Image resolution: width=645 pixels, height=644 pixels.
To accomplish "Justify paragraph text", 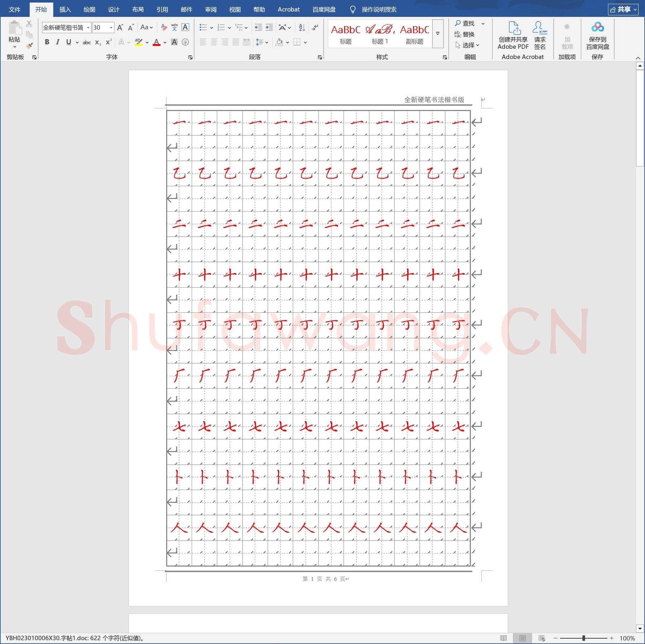I will coord(236,42).
